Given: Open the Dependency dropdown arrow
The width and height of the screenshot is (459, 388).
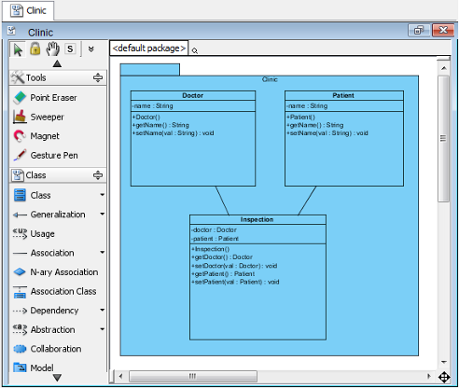Looking at the screenshot, I should point(102,310).
